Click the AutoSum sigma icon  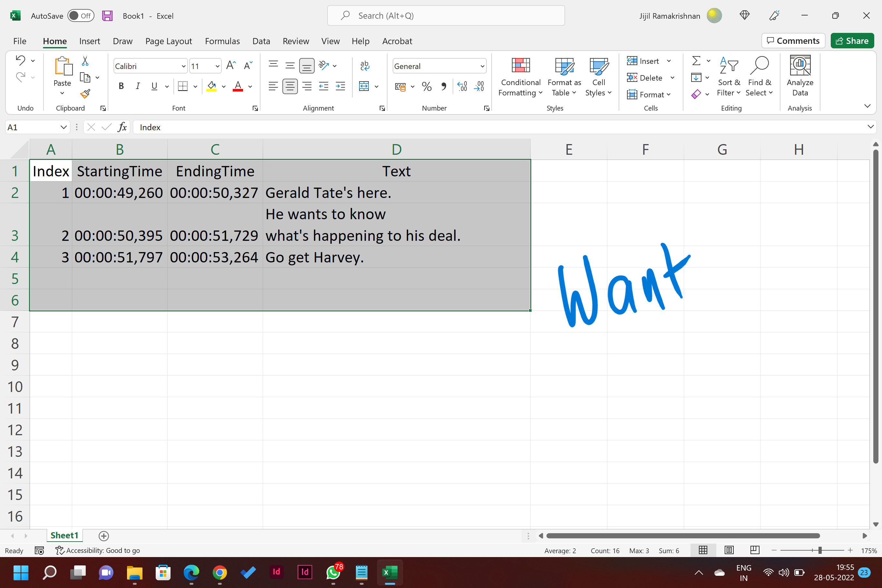pyautogui.click(x=696, y=61)
